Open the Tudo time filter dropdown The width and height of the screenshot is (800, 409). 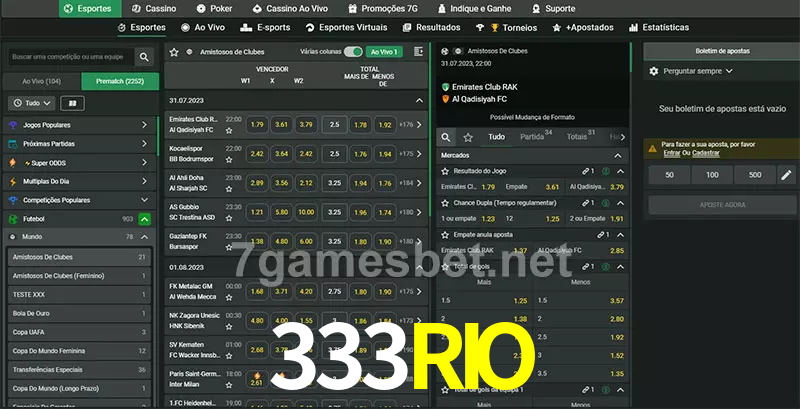32,104
